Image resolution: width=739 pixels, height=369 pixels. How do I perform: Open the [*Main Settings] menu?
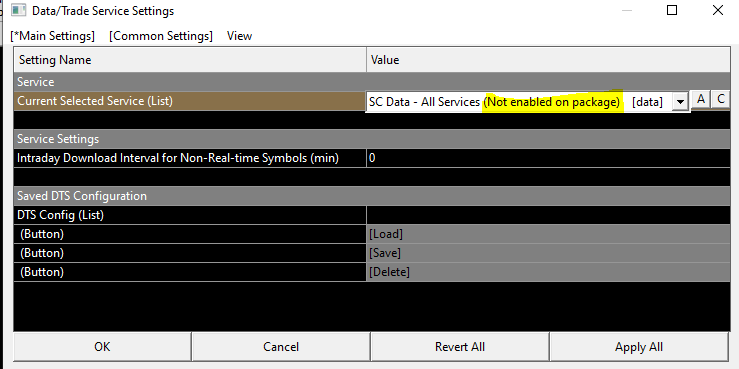click(52, 36)
